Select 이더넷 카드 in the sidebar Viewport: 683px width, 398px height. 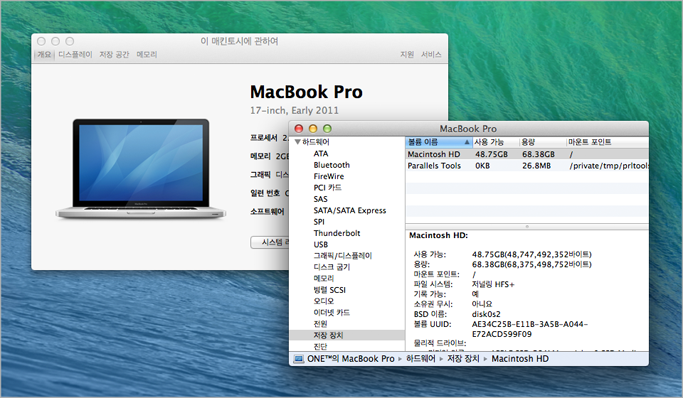pos(331,312)
